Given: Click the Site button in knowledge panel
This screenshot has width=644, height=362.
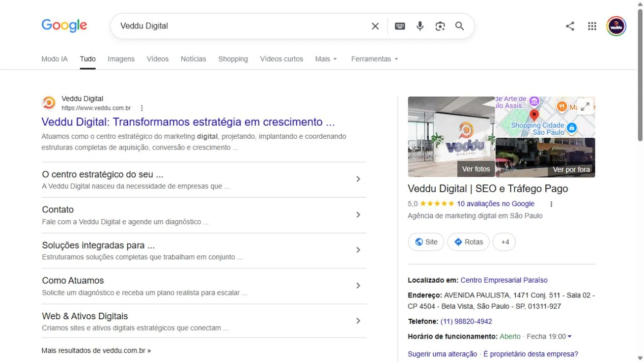Looking at the screenshot, I should [426, 242].
